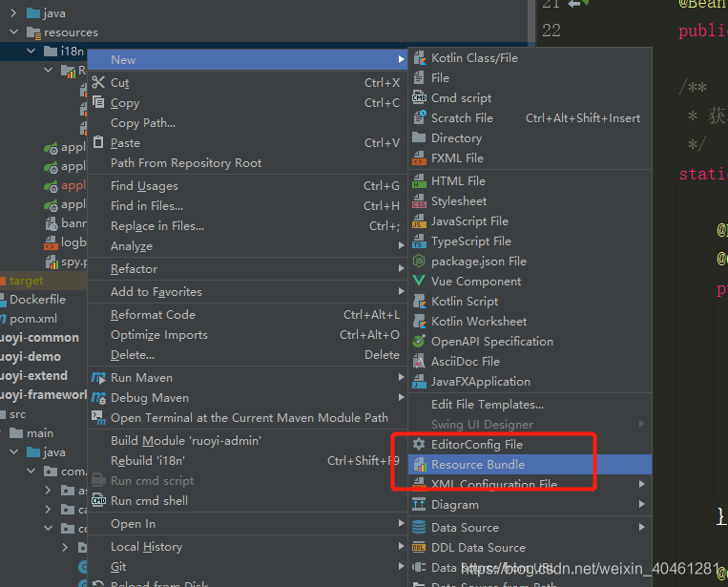Click the Paste clipboard icon
The image size is (728, 587).
click(98, 142)
